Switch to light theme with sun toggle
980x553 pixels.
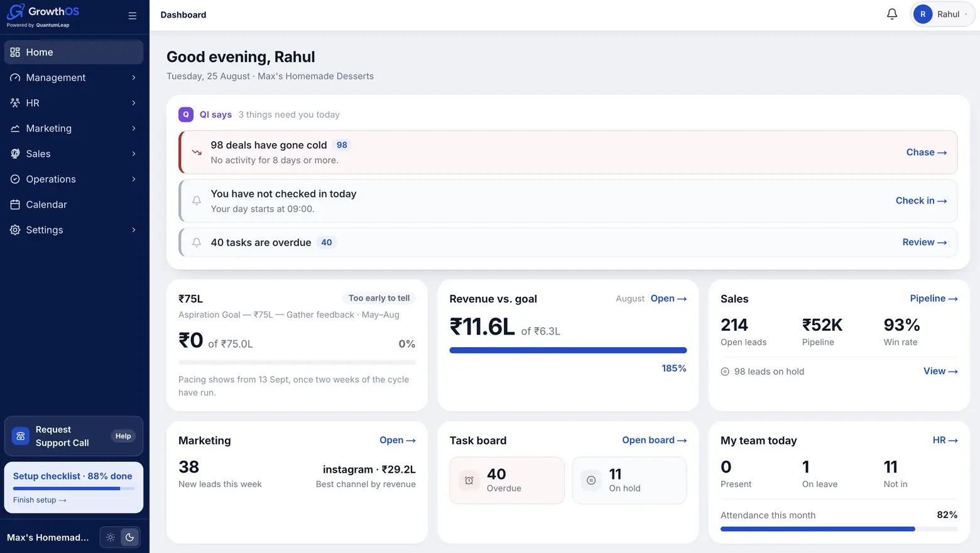pos(111,537)
